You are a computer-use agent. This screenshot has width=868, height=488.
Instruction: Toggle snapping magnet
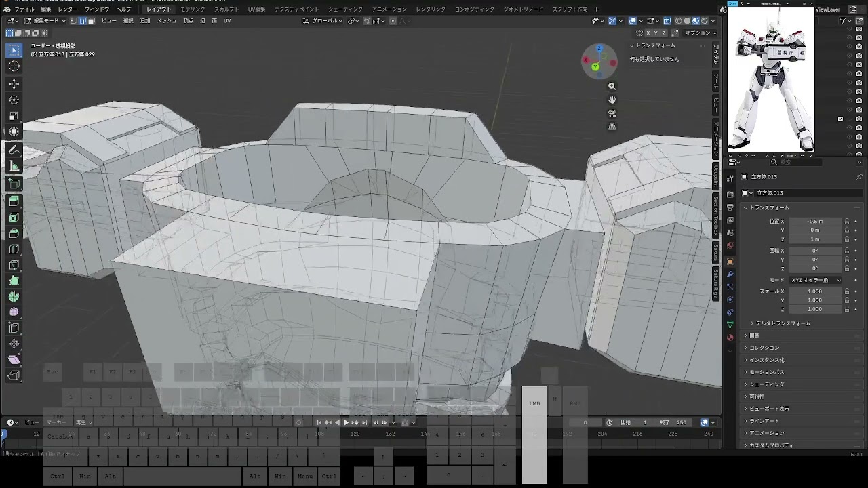pos(367,21)
